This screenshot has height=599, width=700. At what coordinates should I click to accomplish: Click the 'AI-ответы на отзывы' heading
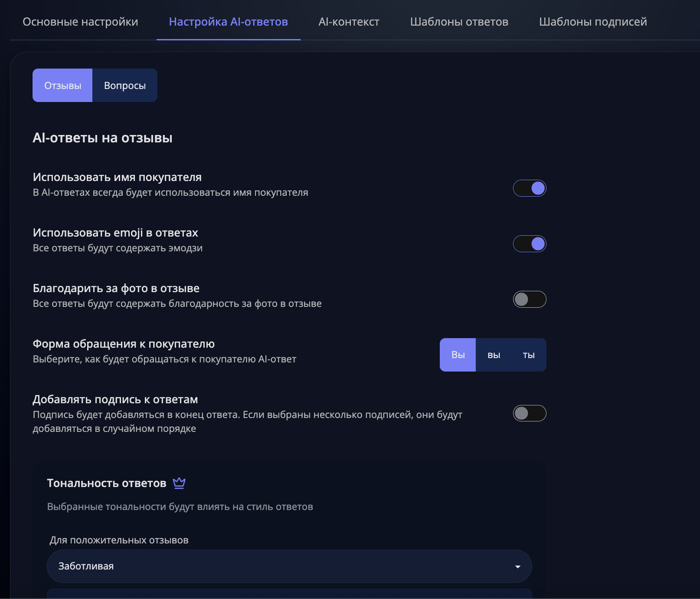click(x=102, y=138)
